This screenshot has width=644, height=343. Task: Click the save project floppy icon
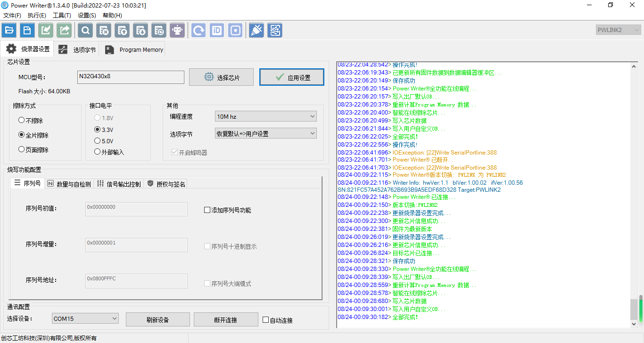tap(27, 31)
